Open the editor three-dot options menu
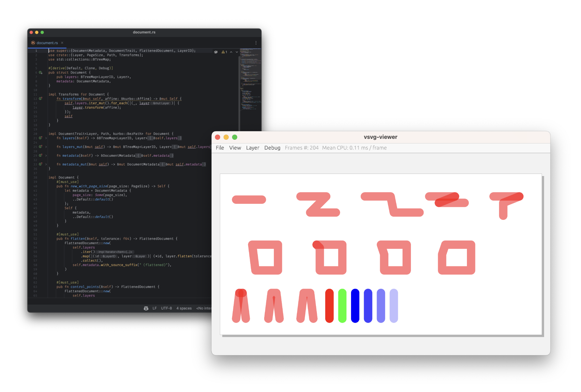The image size is (581, 392). tap(256, 43)
